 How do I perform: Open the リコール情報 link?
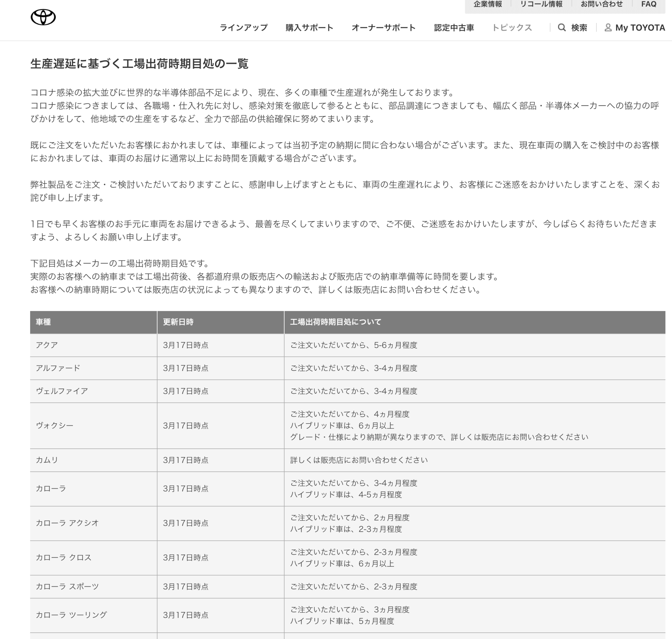tap(541, 4)
